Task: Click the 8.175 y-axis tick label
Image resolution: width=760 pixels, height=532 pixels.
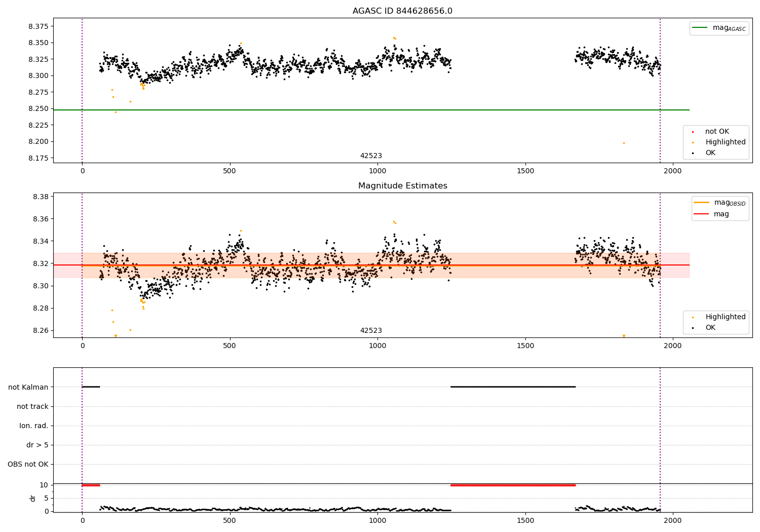Action: coord(39,159)
